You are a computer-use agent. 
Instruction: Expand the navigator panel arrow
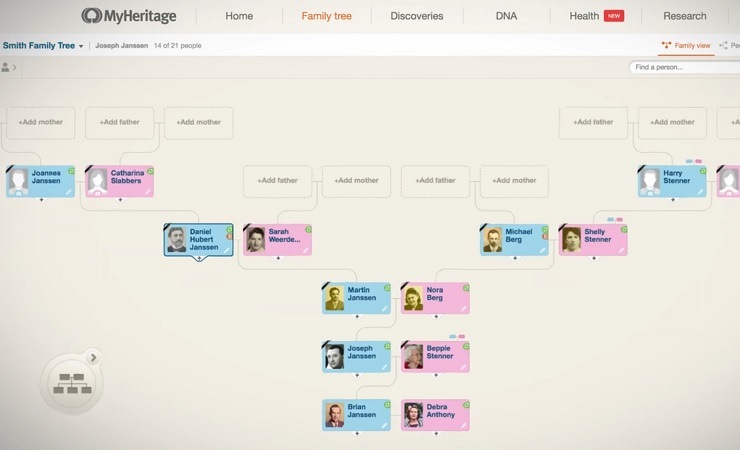[93, 358]
